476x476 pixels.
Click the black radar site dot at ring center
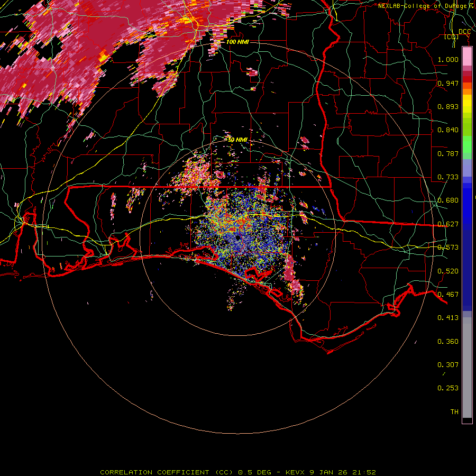[x=238, y=238]
